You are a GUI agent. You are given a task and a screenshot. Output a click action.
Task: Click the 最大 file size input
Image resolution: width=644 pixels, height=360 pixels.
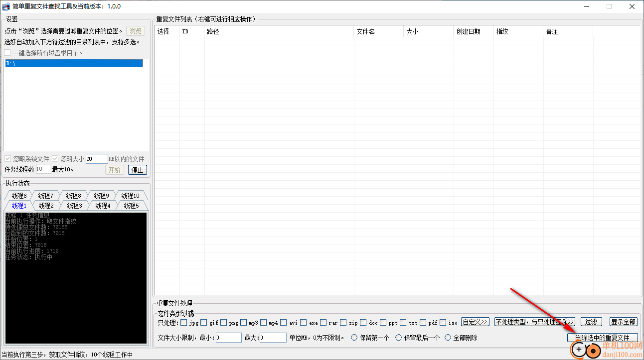(273, 338)
